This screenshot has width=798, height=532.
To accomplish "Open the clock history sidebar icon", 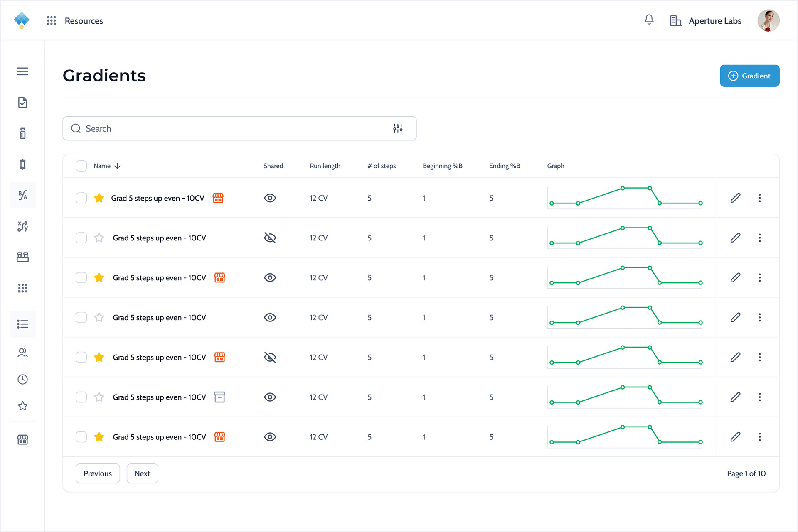I will pos(23,379).
